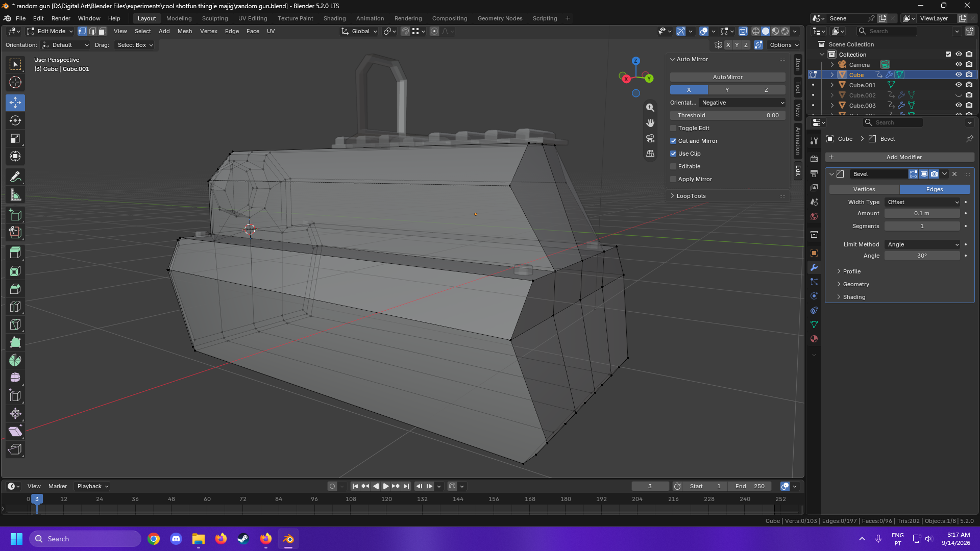This screenshot has width=980, height=551.
Task: Hide Cube.001 with its eye icon
Action: (x=959, y=85)
